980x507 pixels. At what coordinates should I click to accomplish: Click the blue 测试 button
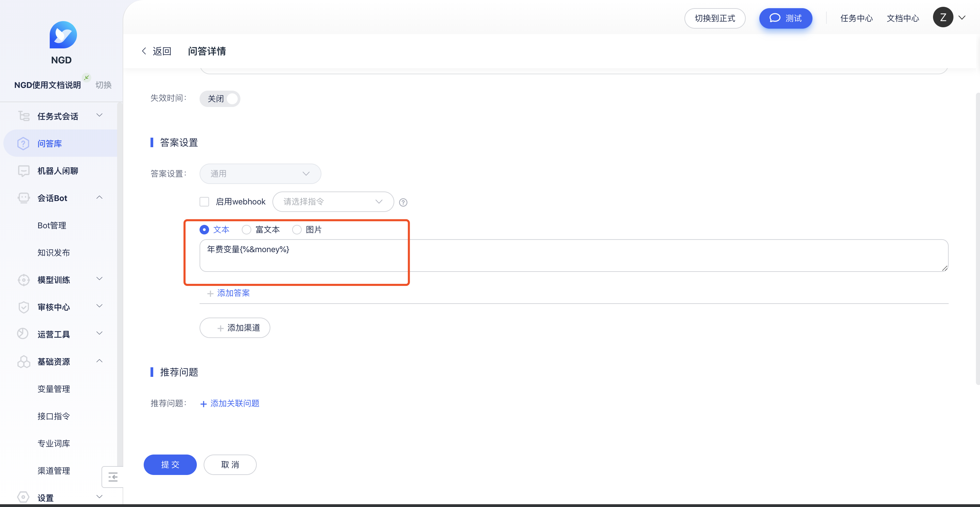tap(786, 18)
